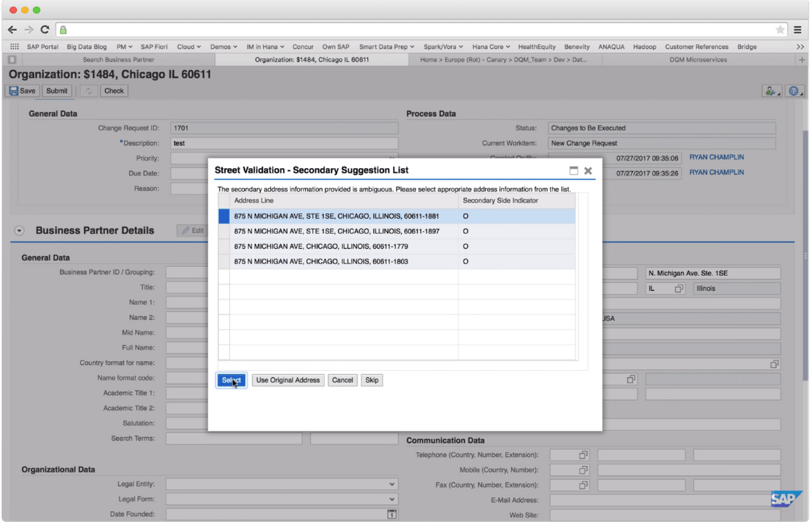Viewport: 812px width, 530px height.
Task: Close the Street Validation dialog
Action: [588, 170]
